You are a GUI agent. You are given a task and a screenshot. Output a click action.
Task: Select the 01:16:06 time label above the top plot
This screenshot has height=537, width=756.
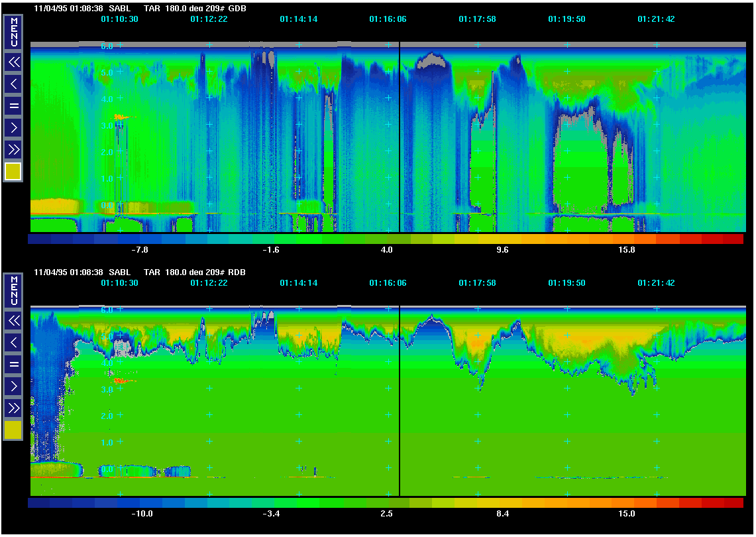(388, 19)
